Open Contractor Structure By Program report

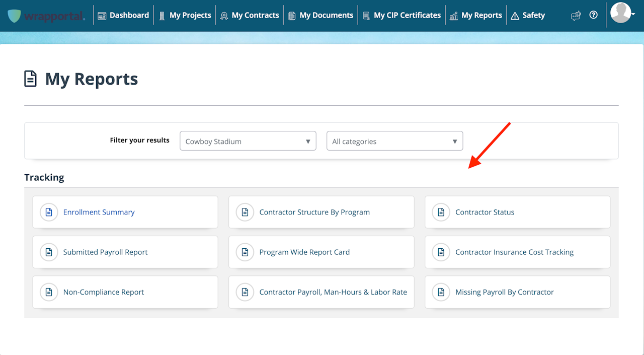[x=314, y=212]
